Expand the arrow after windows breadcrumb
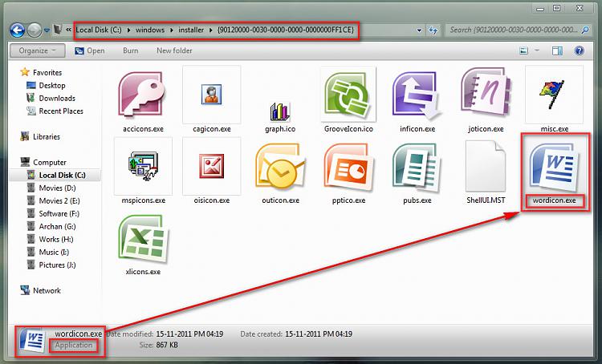Viewport: 602px width, 364px height. click(172, 30)
